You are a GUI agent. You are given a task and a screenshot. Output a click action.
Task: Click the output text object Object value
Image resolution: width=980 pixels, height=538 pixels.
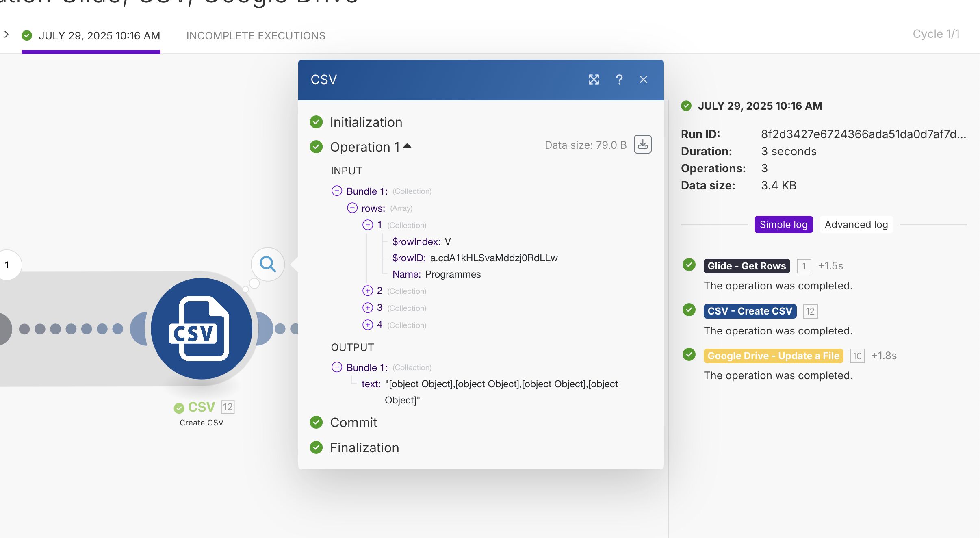[x=501, y=392]
